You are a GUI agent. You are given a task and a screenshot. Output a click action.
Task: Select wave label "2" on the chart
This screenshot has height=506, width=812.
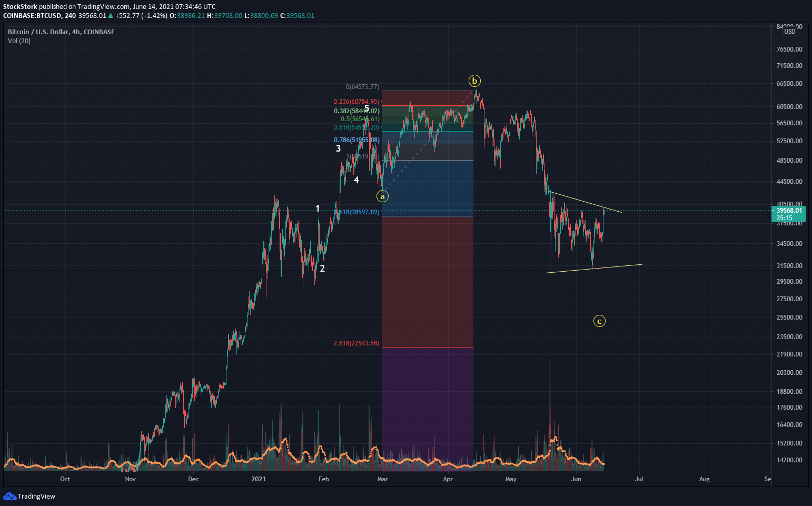pos(322,269)
